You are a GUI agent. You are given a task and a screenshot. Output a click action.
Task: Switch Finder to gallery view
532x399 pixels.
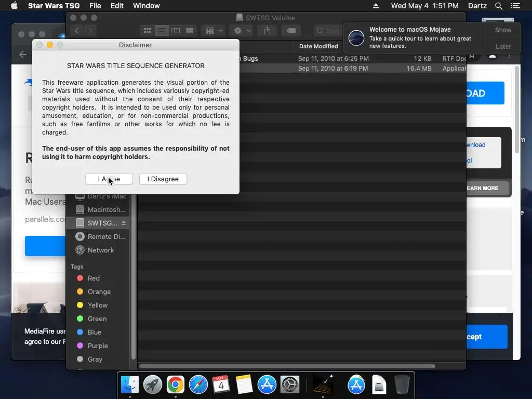190,31
